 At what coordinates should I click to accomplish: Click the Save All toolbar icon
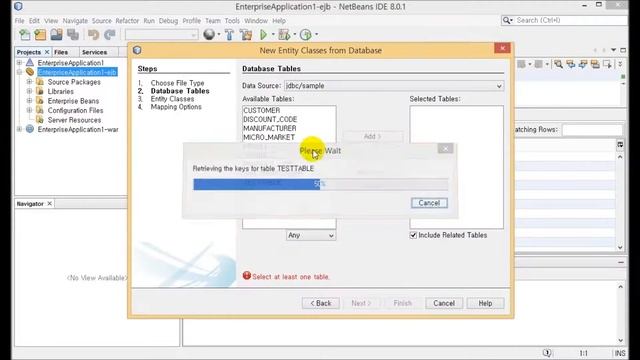click(x=73, y=35)
